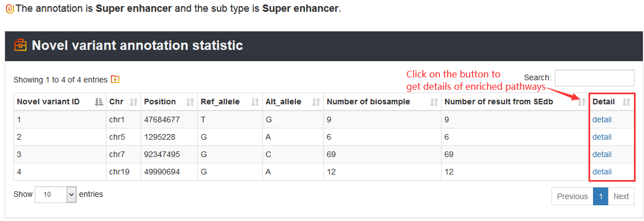Click the sort arrows in Chr column

click(x=133, y=102)
